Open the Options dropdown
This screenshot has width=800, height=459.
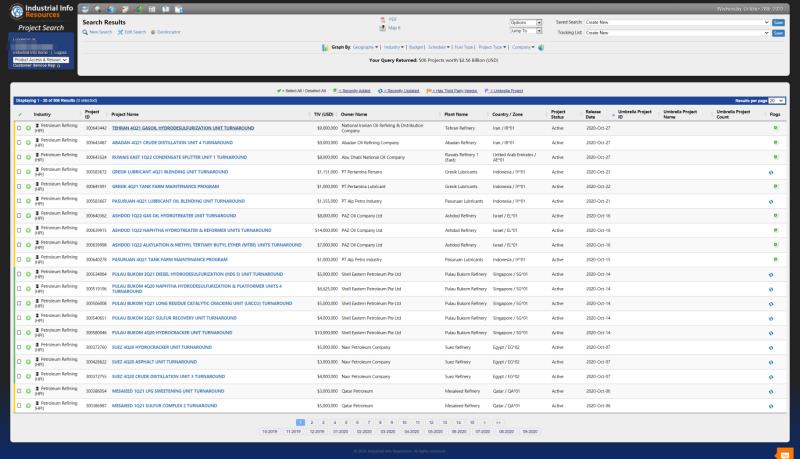[x=526, y=22]
